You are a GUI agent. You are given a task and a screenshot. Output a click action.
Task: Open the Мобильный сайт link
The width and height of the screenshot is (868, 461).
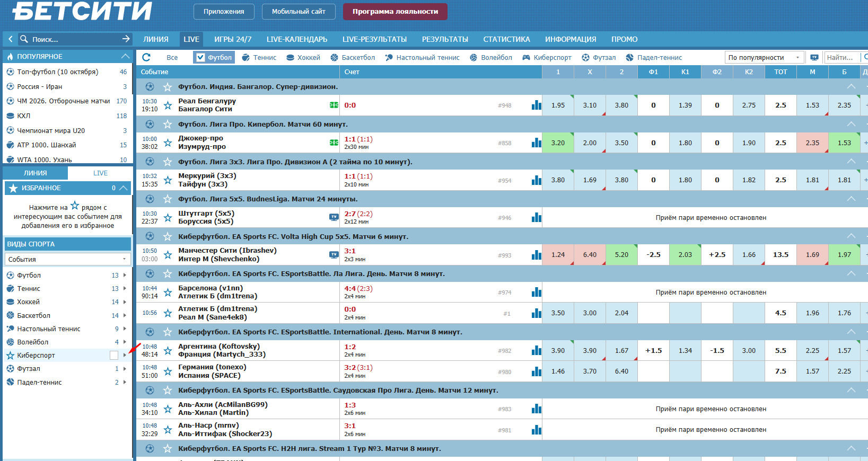tap(299, 12)
